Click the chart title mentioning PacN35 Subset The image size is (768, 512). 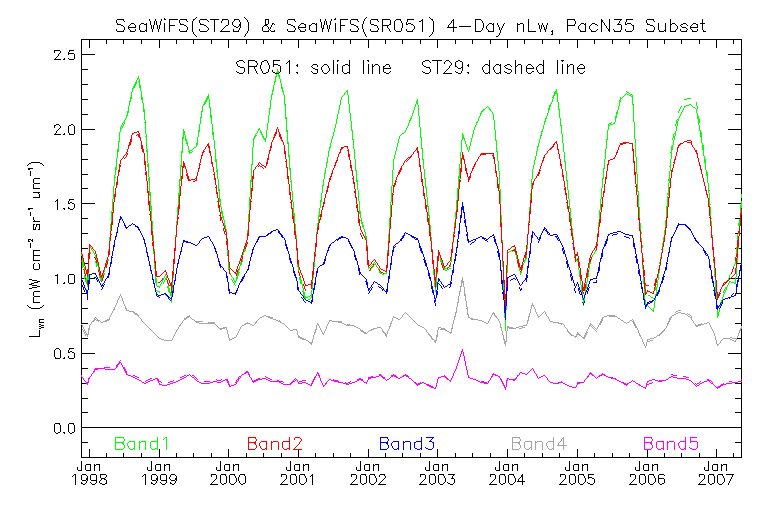tap(410, 25)
